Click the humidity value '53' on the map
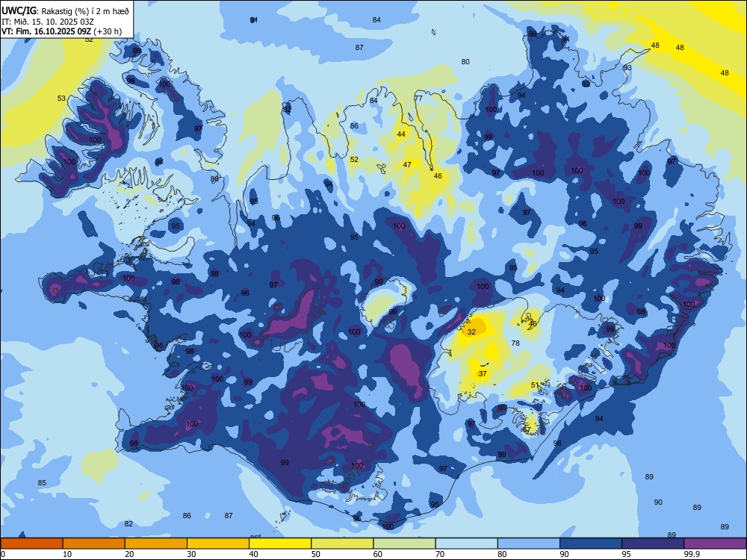The width and height of the screenshot is (747, 560). (x=61, y=99)
